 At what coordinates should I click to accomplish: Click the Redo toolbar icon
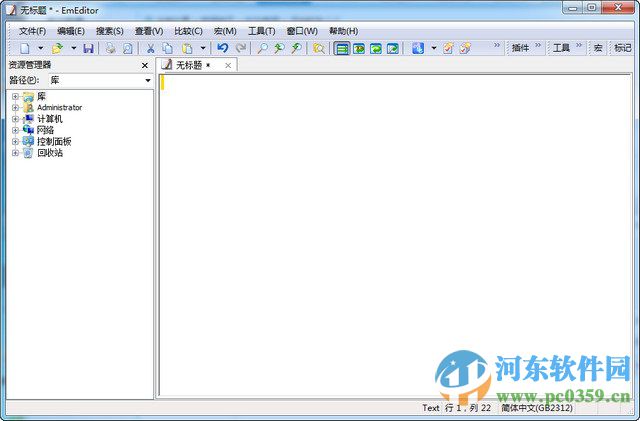(241, 48)
